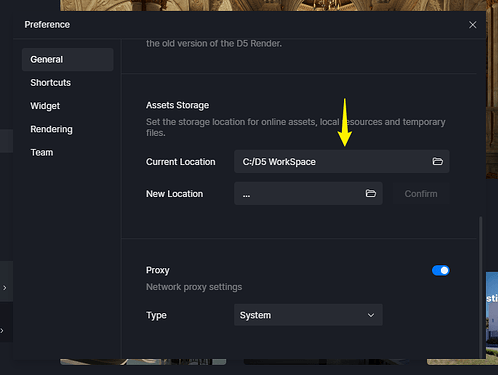Click the preferences panel vertical scrollbar
Viewport: 498px width, 375px height.
pyautogui.click(x=480, y=287)
